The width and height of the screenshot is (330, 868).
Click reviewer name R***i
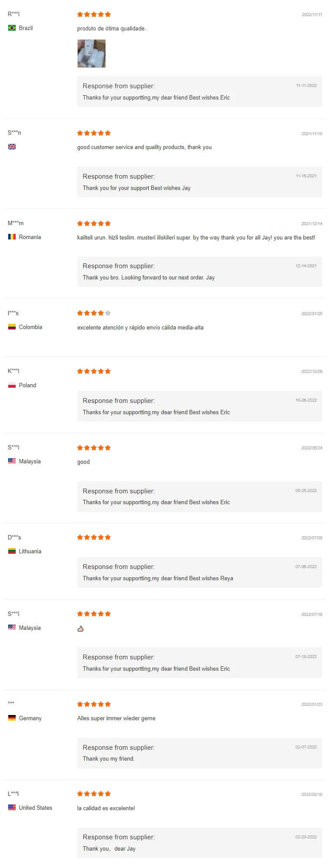click(x=13, y=14)
